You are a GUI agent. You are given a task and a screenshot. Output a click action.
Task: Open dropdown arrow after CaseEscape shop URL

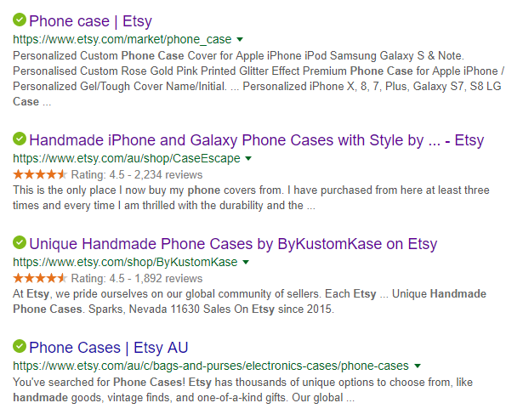248,158
